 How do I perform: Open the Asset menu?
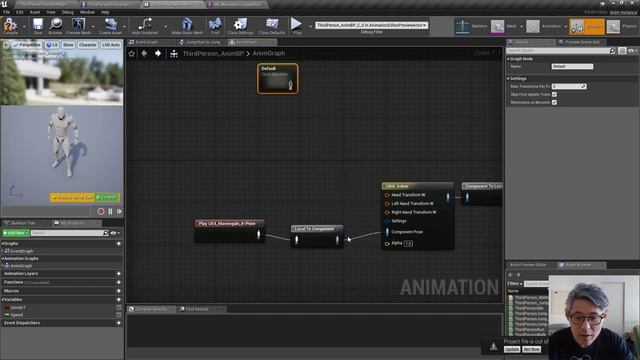click(x=35, y=12)
